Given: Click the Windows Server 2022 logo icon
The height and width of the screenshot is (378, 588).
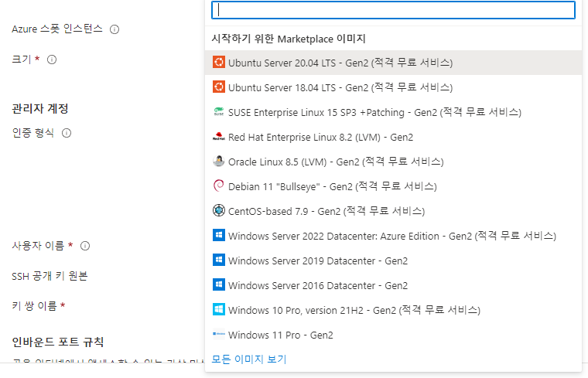Looking at the screenshot, I should coord(219,236).
